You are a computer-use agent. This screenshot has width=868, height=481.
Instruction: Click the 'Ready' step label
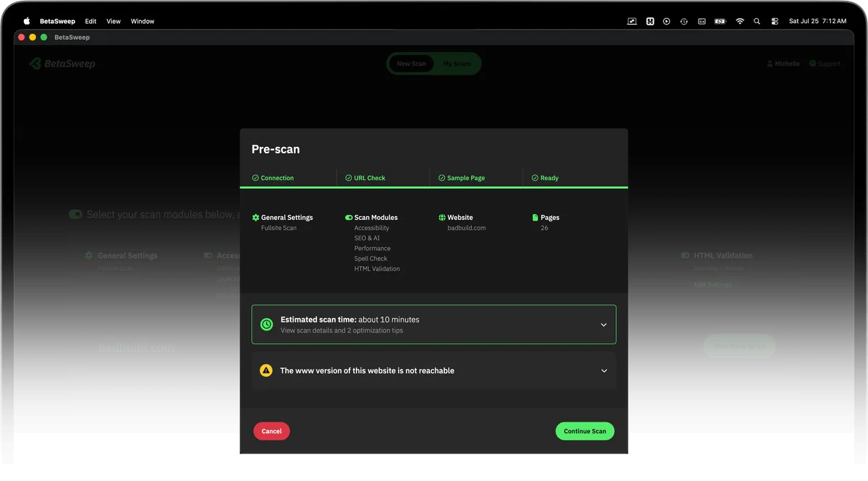click(x=550, y=178)
